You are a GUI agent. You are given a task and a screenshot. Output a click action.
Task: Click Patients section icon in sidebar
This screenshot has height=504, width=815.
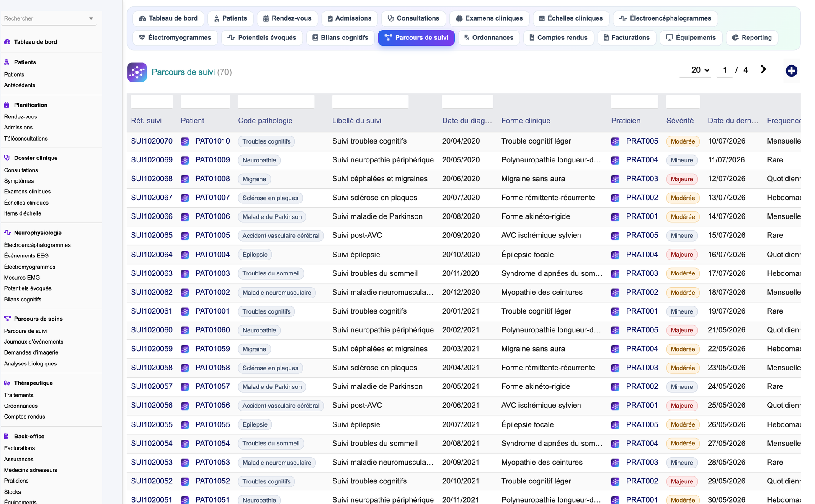coord(7,62)
